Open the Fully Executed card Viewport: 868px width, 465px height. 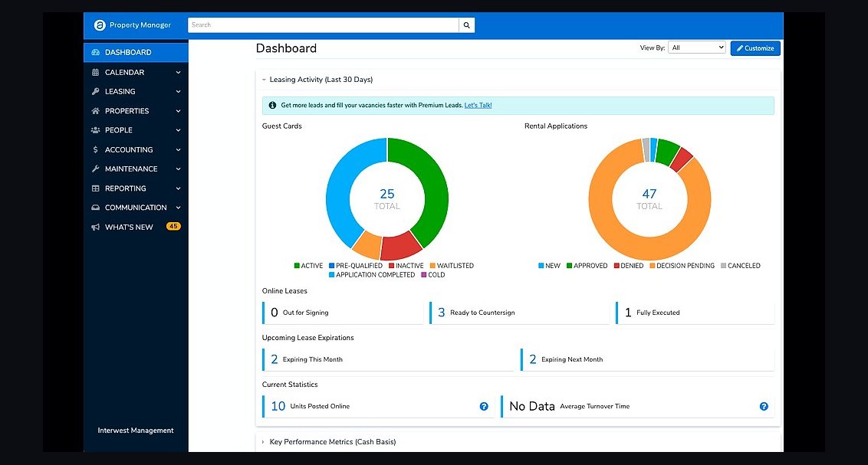tap(695, 313)
